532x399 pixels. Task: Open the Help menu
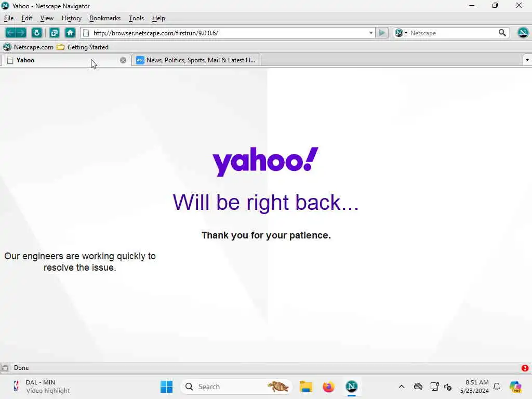pyautogui.click(x=158, y=18)
